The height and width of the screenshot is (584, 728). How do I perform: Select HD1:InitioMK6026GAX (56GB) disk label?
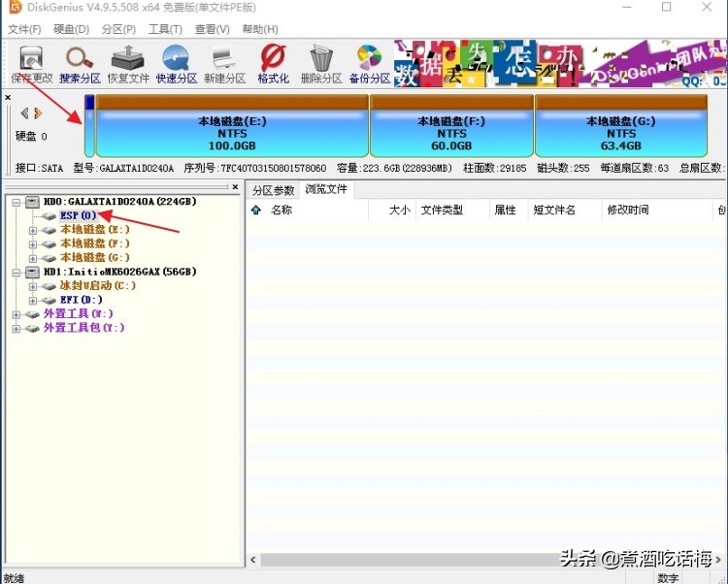coord(119,272)
